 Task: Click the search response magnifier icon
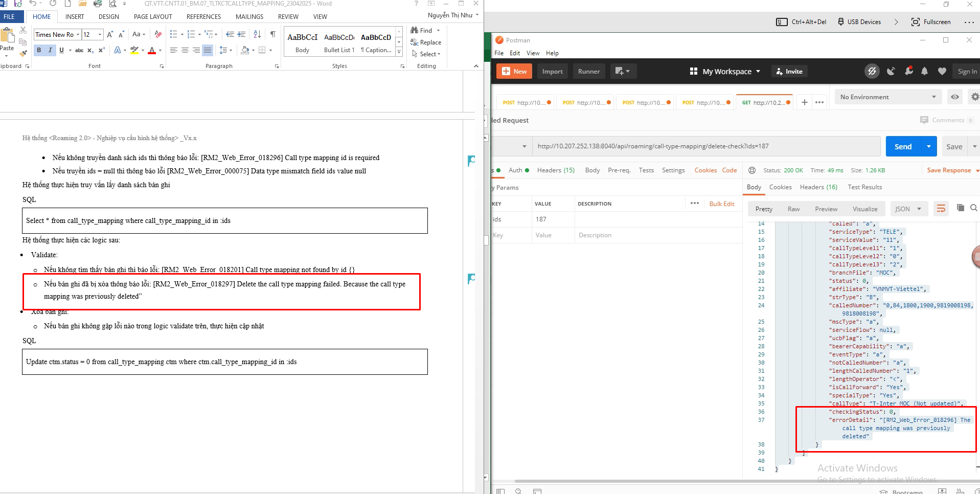tap(973, 208)
